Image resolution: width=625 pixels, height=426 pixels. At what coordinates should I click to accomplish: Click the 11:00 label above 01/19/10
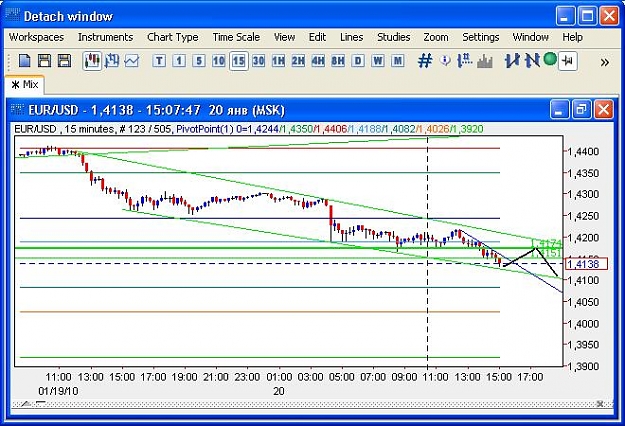(58, 377)
